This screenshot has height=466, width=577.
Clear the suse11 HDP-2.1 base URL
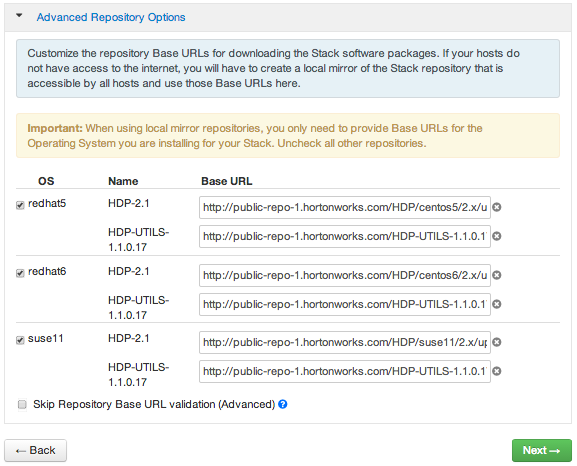pyautogui.click(x=497, y=342)
